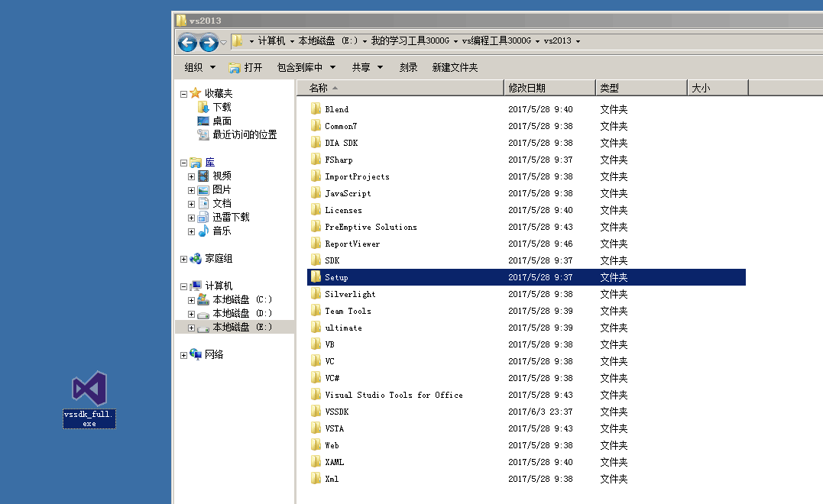
Task: Sort by the Name (名称) column header
Action: click(400, 88)
